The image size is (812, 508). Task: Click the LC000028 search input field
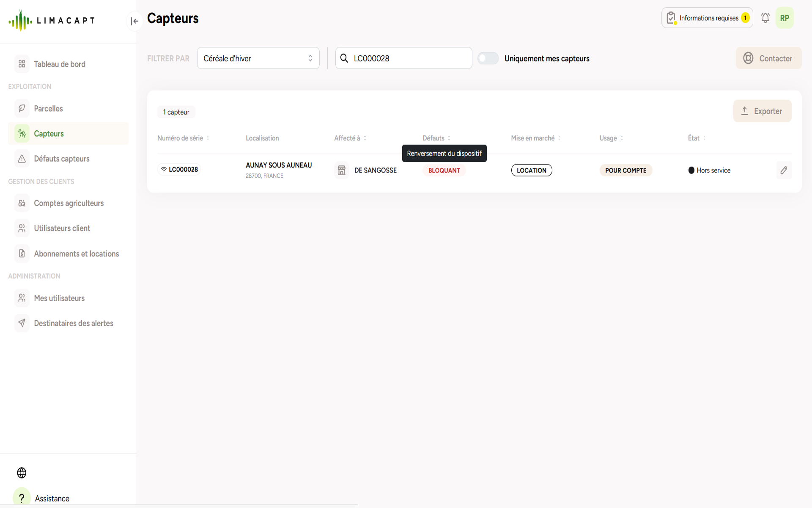[408, 58]
